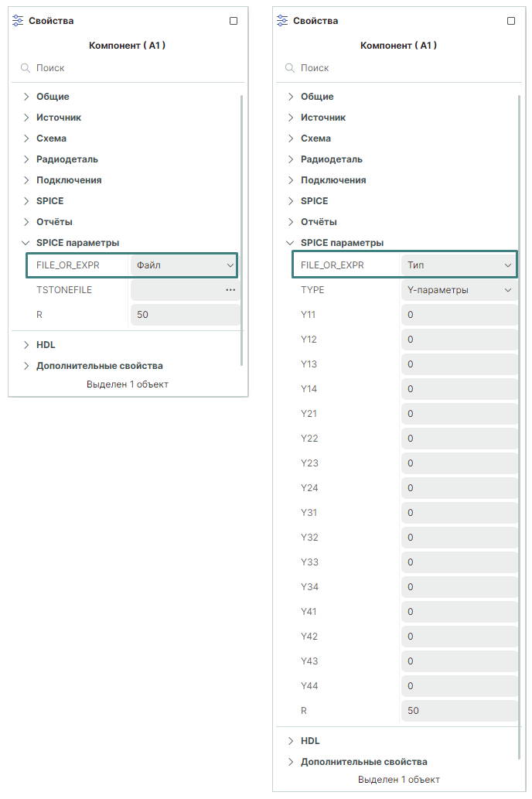Viewport: 532px width, 799px height.
Task: Click the square window button in the right panel header
Action: (511, 21)
